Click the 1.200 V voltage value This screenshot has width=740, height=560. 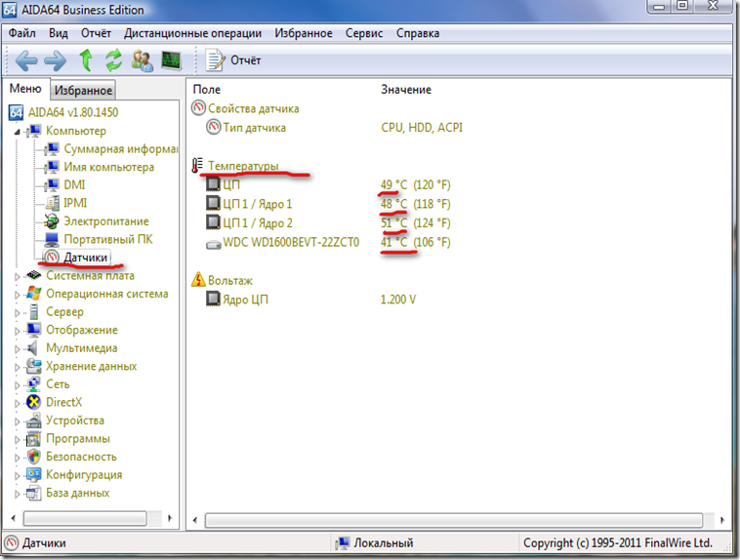click(x=398, y=300)
